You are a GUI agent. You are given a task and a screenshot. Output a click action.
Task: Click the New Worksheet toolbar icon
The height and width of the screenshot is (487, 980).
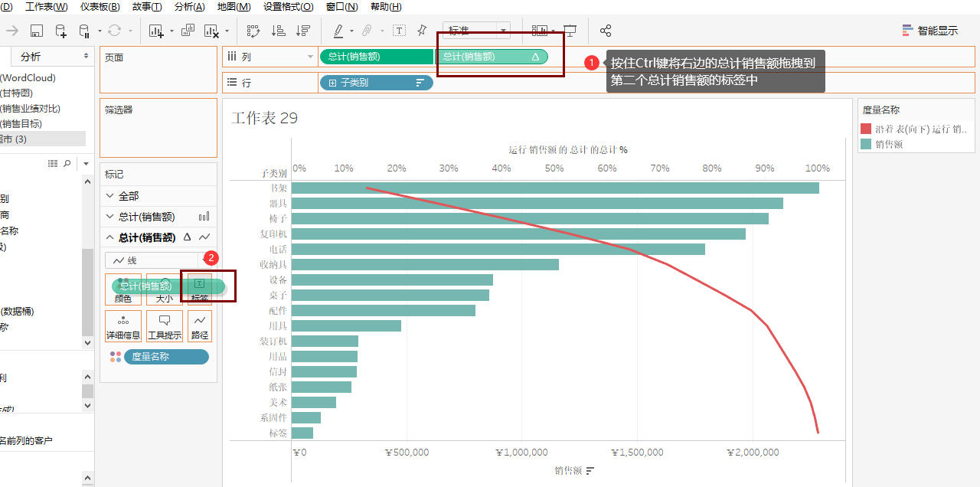pyautogui.click(x=157, y=31)
